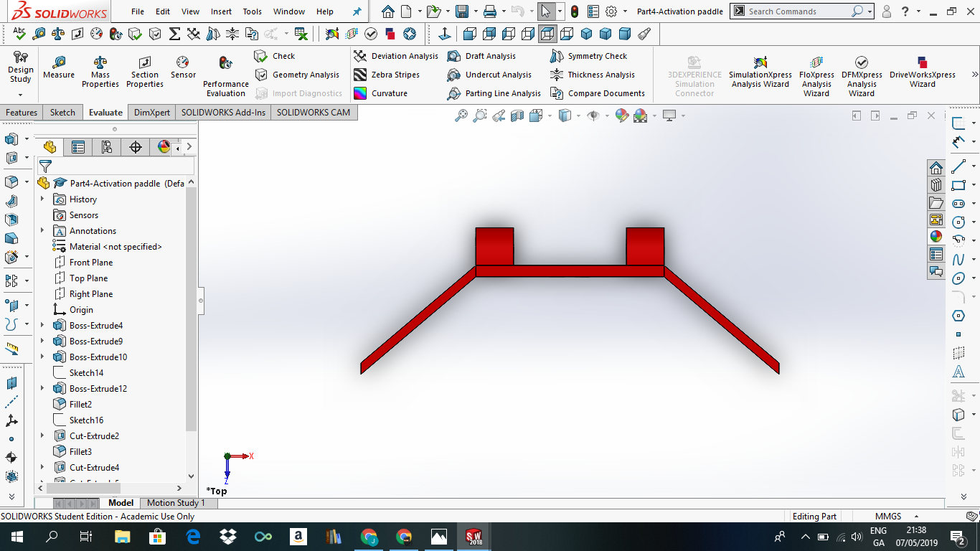Open Undercut Analysis
This screenshot has width=980, height=551.
pyautogui.click(x=489, y=75)
